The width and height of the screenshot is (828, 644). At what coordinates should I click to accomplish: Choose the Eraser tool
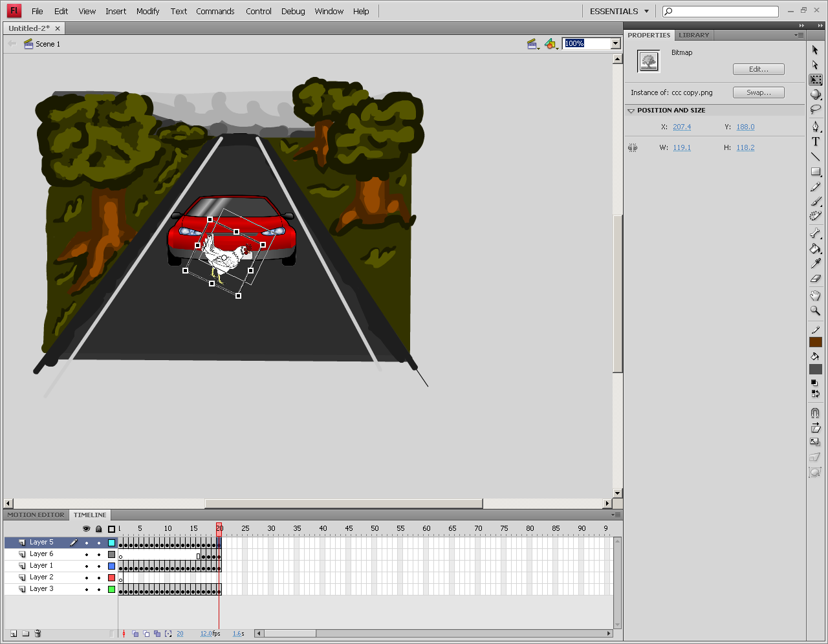tap(816, 279)
